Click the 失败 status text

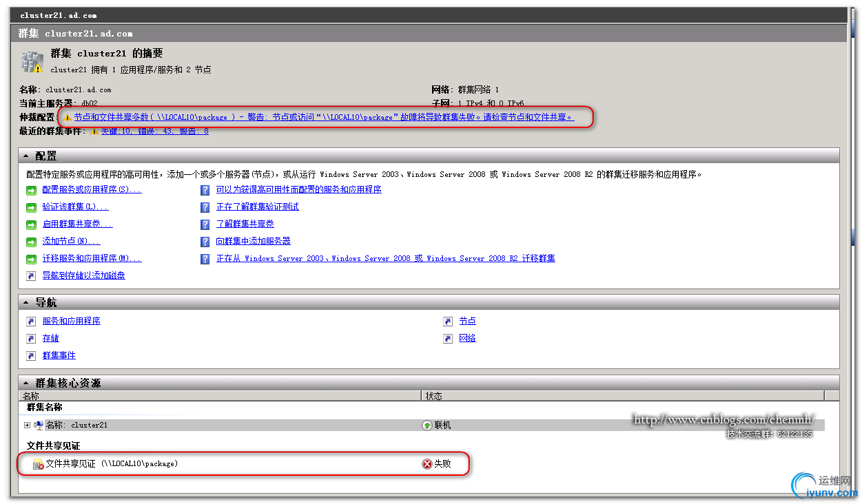[442, 464]
